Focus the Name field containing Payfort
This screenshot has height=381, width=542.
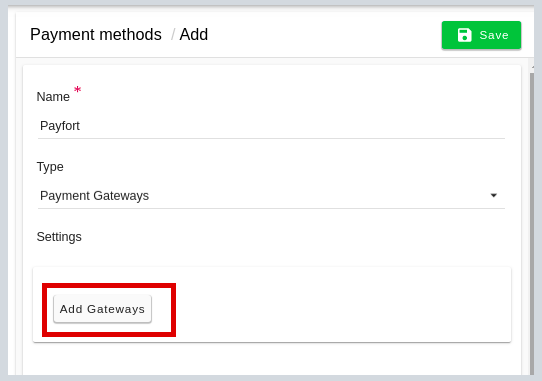[271, 126]
